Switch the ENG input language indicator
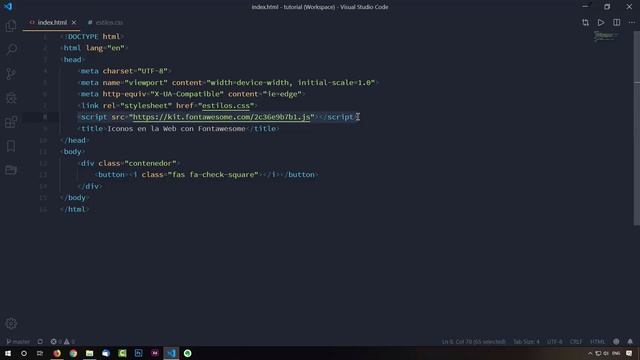 [616, 353]
